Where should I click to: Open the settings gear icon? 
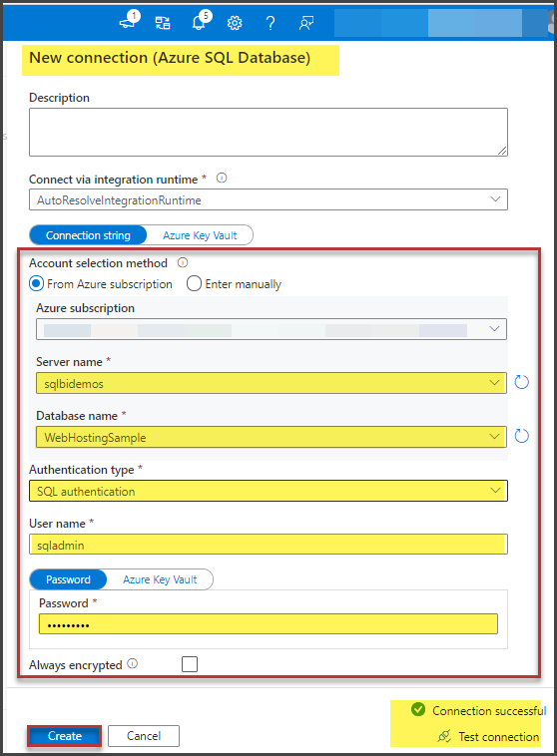coord(235,23)
